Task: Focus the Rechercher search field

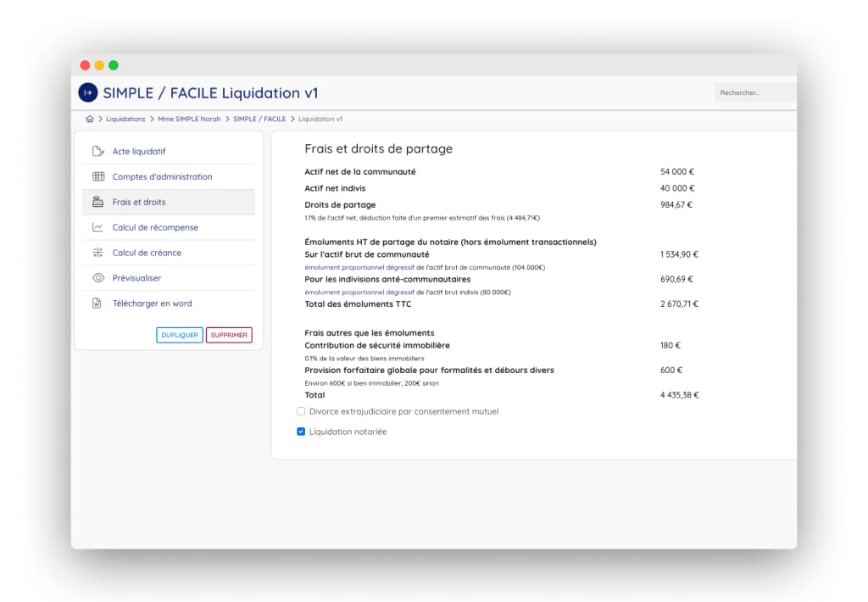Action: 754,92
